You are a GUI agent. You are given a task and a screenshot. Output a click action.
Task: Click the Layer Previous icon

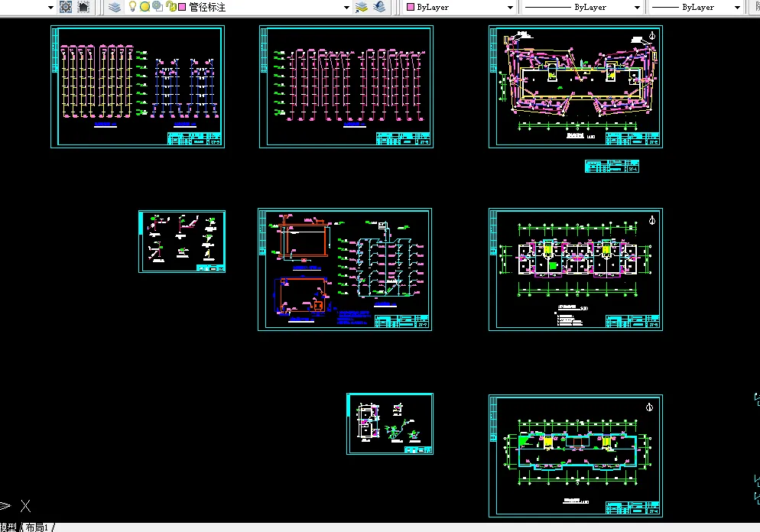379,7
